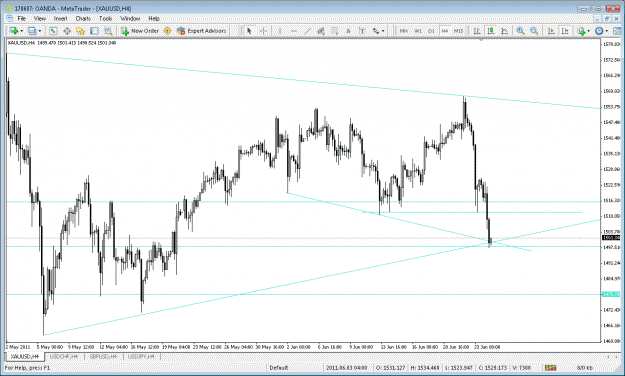Switch to the USDCHF,H4 chart tab

(63, 356)
